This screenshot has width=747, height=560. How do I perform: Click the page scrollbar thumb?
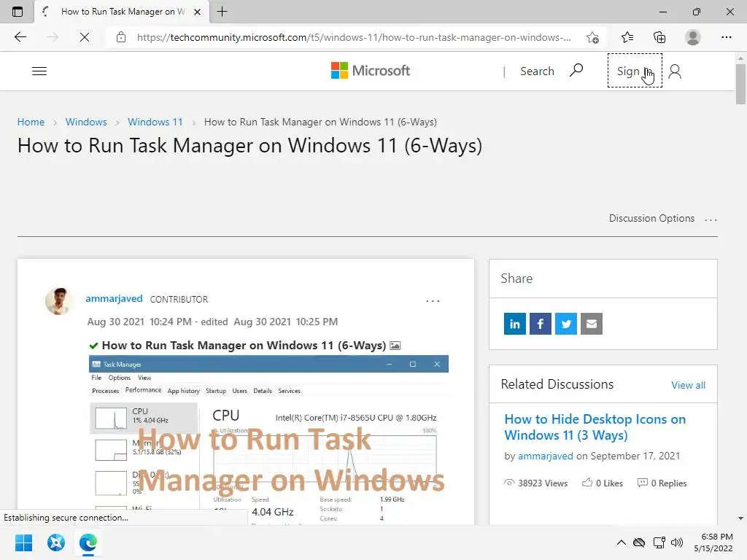pos(740,84)
